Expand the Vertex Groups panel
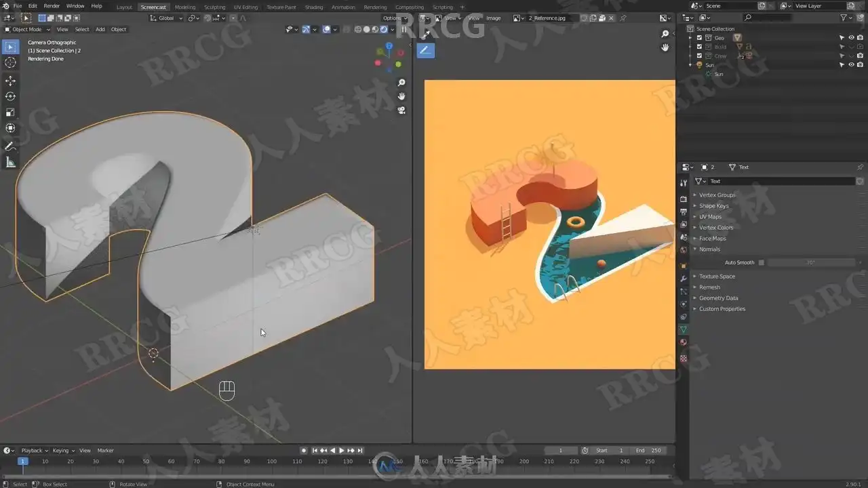 point(717,195)
